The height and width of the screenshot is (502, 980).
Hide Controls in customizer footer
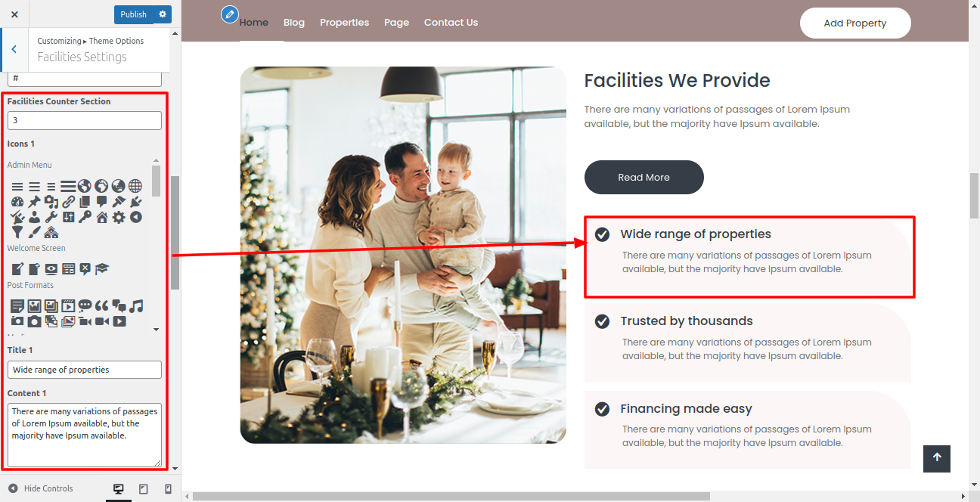41,488
